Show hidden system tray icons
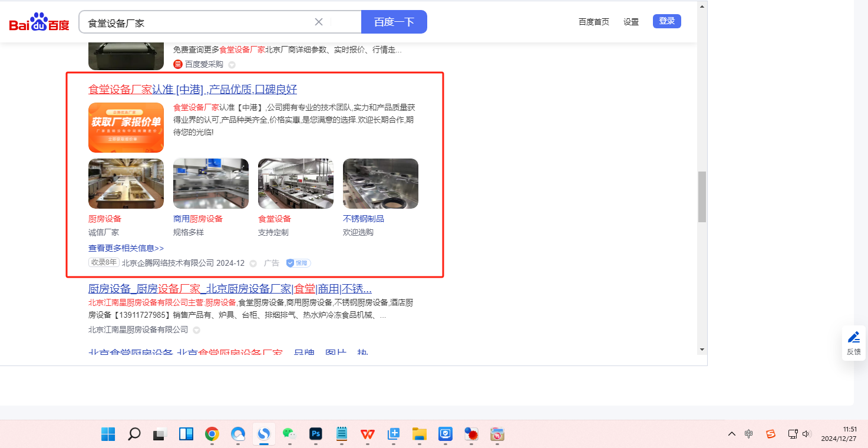The height and width of the screenshot is (448, 868). click(732, 434)
